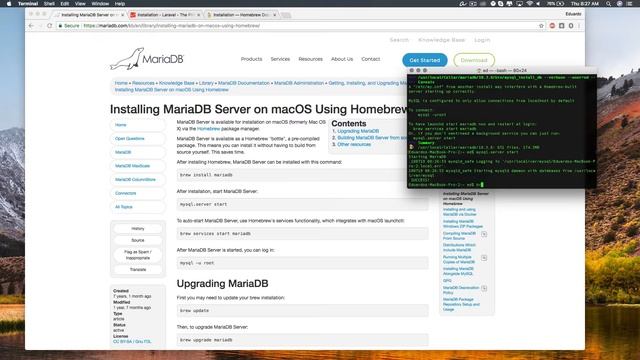
Task: Expand MariaDB Deprecation Policy
Action: pos(484,288)
